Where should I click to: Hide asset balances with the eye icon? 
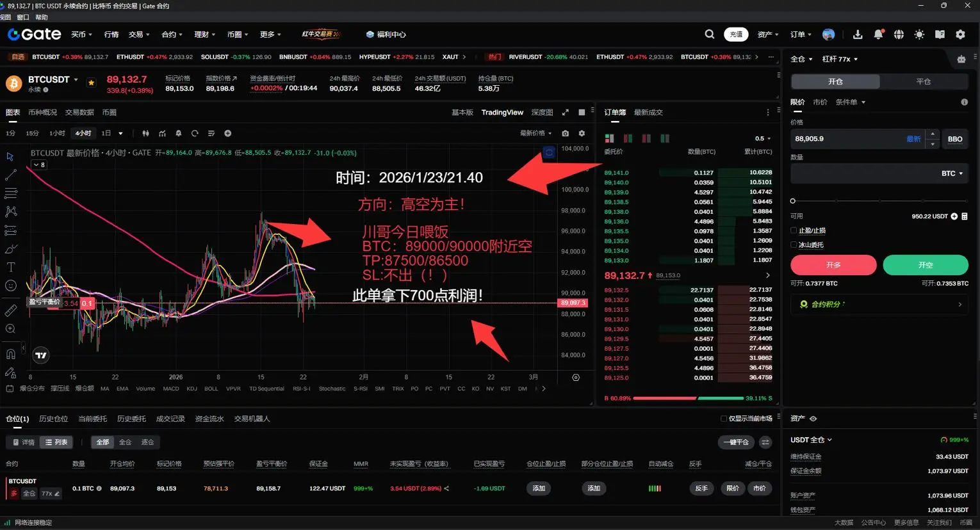tap(813, 419)
